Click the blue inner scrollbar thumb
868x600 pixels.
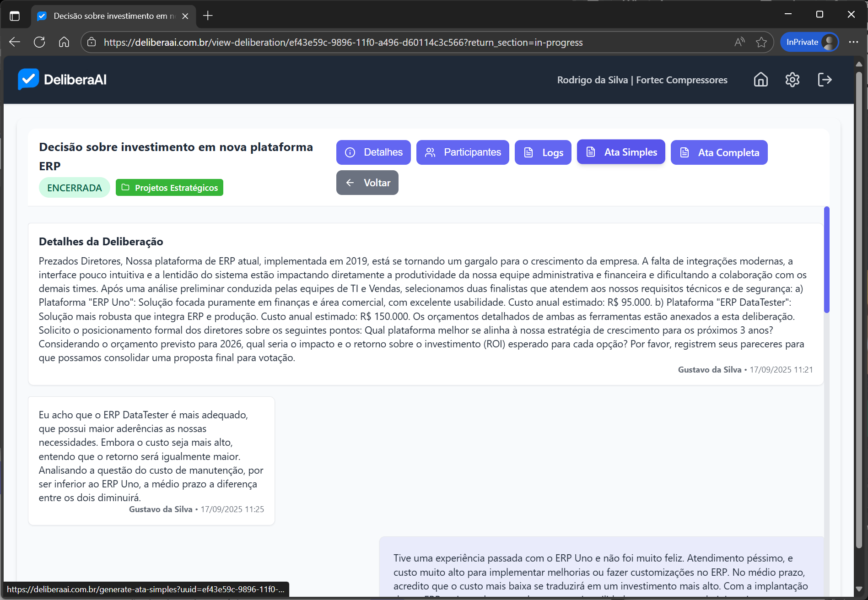(826, 259)
